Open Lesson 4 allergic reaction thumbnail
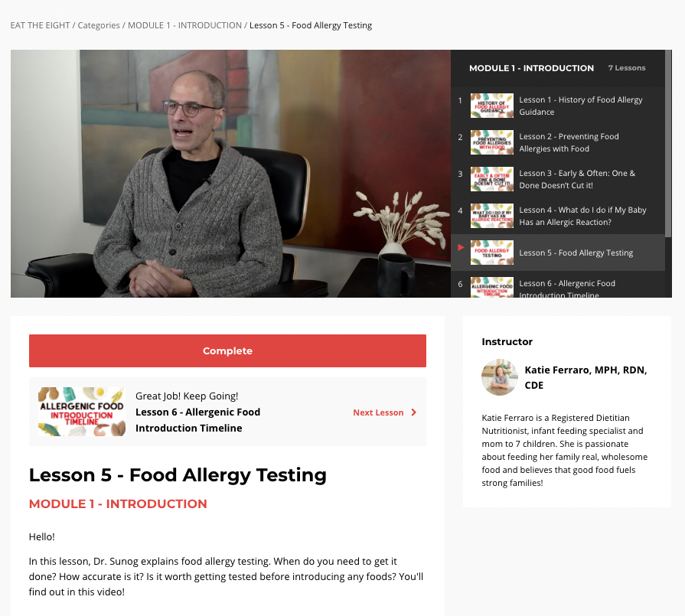 [x=492, y=215]
